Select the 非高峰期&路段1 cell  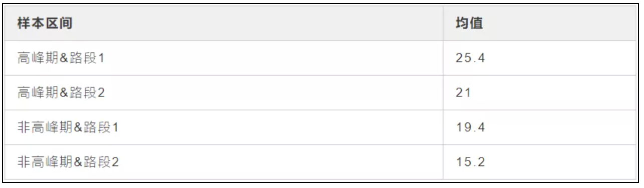pyautogui.click(x=224, y=127)
